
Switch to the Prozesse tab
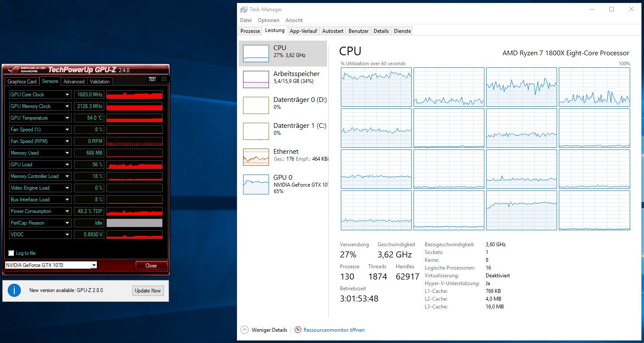pos(250,31)
